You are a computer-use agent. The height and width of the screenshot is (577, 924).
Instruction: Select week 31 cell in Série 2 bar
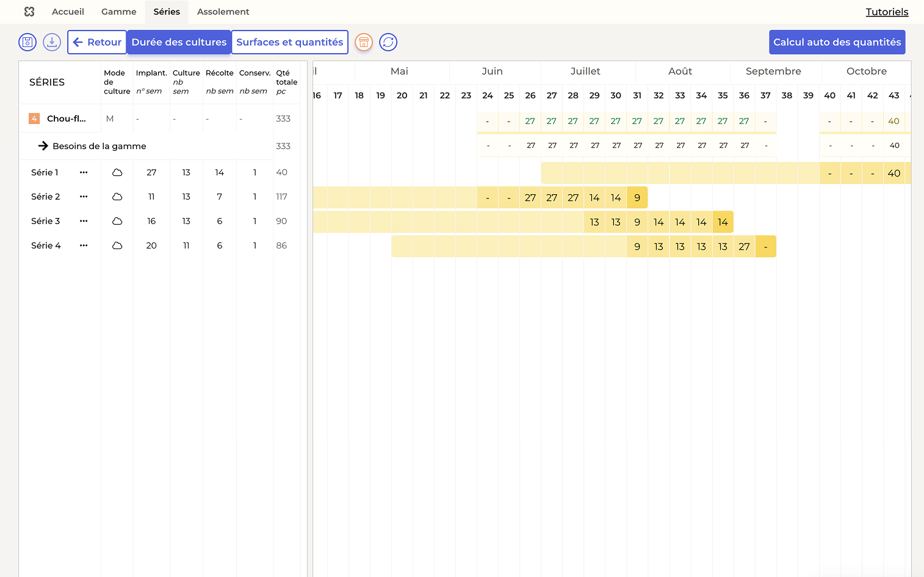(x=637, y=198)
